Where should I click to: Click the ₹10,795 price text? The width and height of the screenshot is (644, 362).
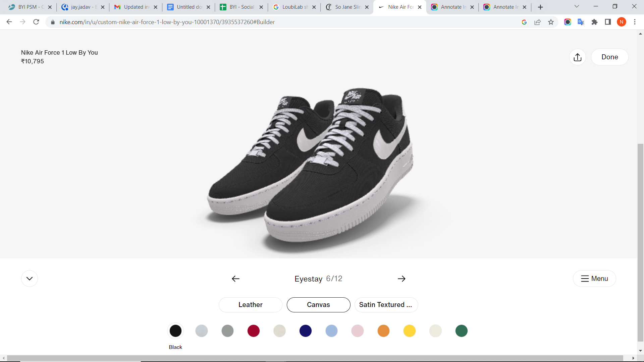point(33,61)
